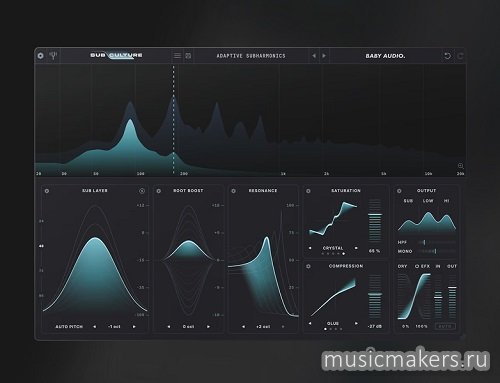Select the HI output band
500x383 pixels.
[x=447, y=201]
